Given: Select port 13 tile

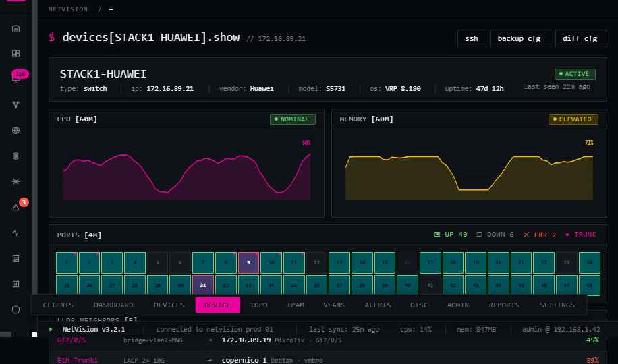Looking at the screenshot, I should tap(339, 263).
